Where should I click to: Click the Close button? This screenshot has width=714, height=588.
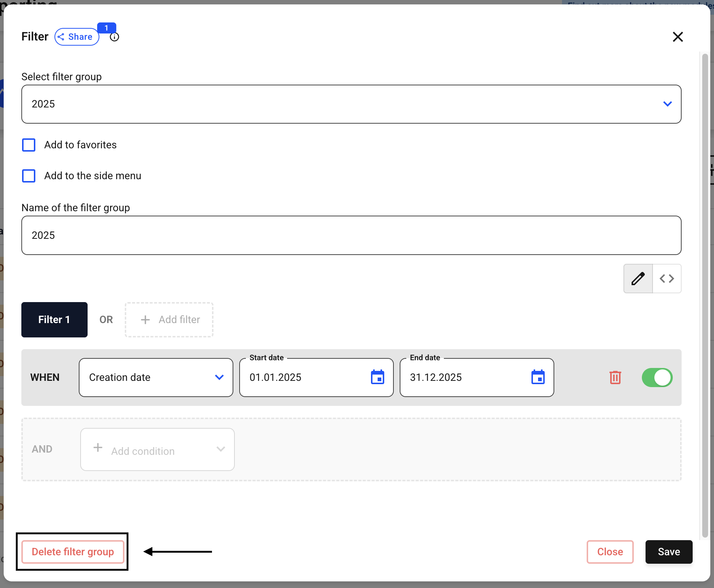(610, 552)
